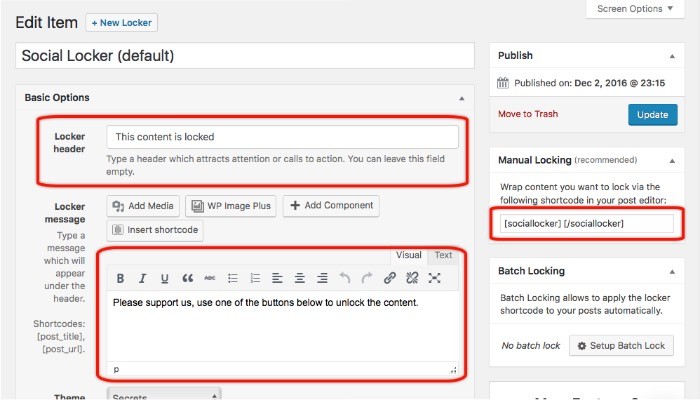Screen dimensions: 700x400
Task: Click the Move to Trash link
Action: pyautogui.click(x=530, y=114)
